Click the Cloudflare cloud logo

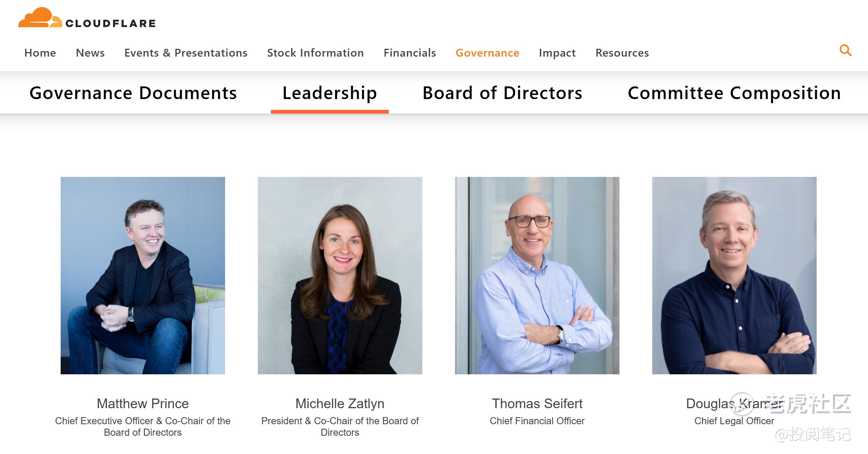40,18
